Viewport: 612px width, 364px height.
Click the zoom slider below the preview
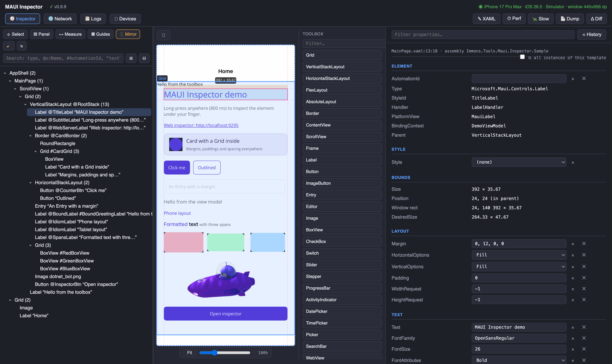coord(225,353)
